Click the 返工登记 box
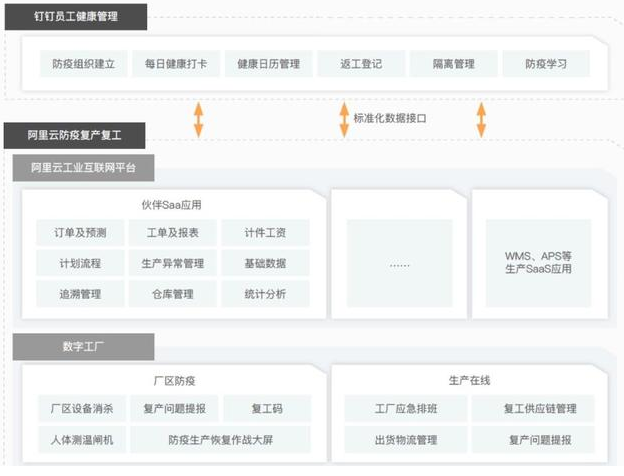This screenshot has height=476, width=624. tap(359, 64)
